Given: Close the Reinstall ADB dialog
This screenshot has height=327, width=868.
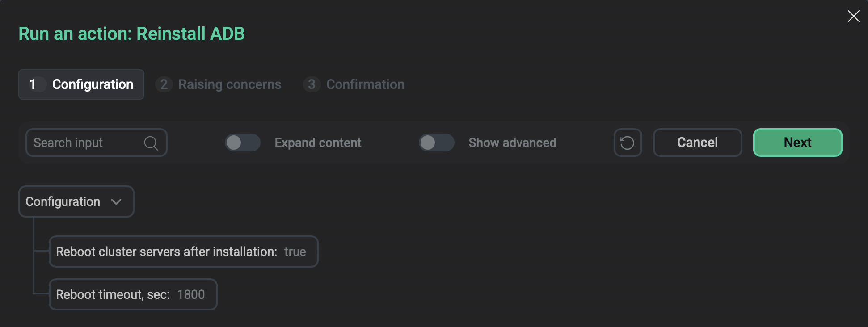Looking at the screenshot, I should 853,17.
